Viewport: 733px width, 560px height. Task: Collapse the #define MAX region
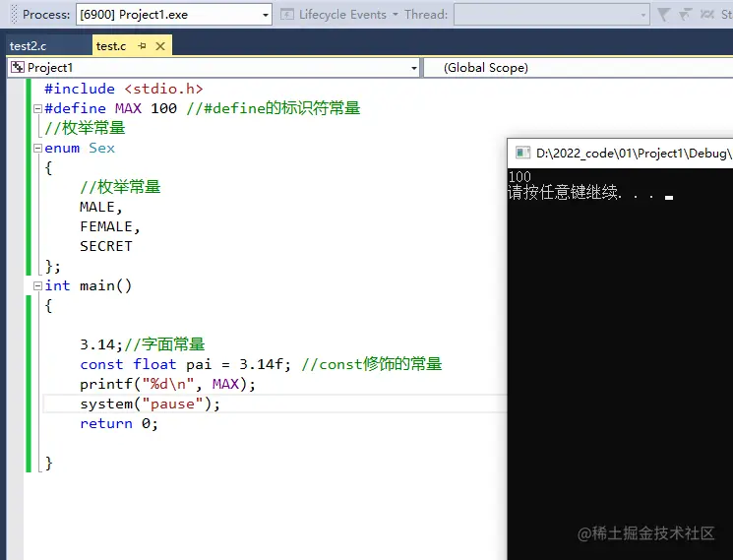tap(37, 109)
